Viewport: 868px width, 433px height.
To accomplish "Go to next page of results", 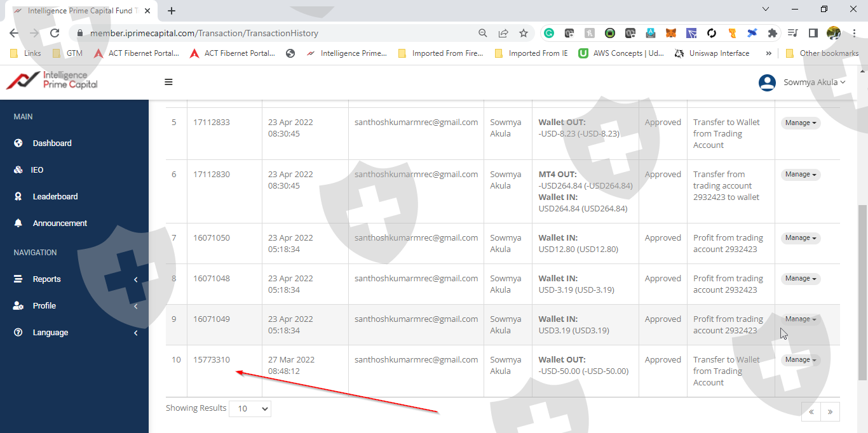I will (x=830, y=411).
